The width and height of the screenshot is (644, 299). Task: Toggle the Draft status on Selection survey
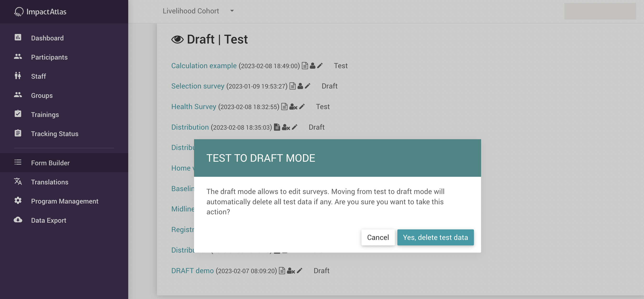tap(329, 86)
